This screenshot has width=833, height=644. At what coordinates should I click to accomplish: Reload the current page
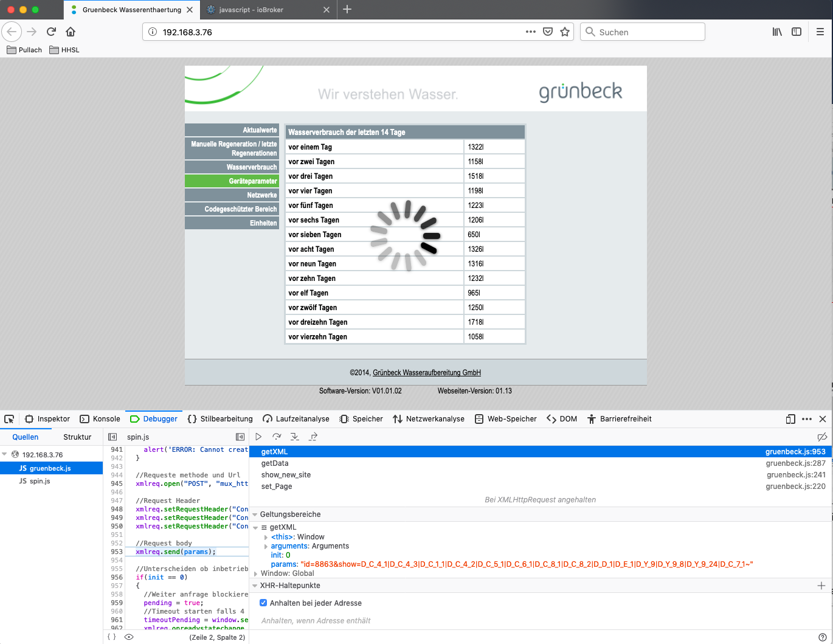(51, 32)
